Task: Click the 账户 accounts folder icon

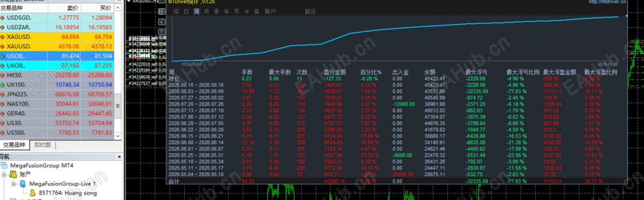Action: 13,175
